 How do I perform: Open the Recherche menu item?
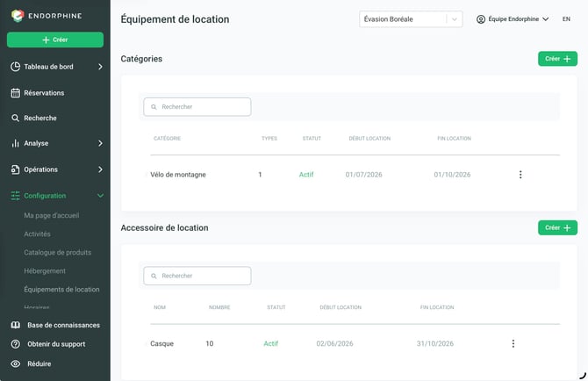(x=40, y=119)
